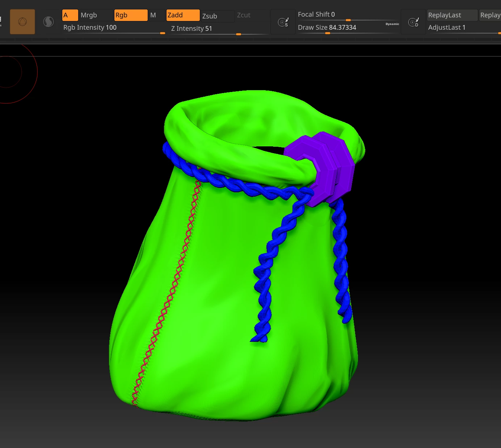Click the brush icon marked S

coord(283,22)
